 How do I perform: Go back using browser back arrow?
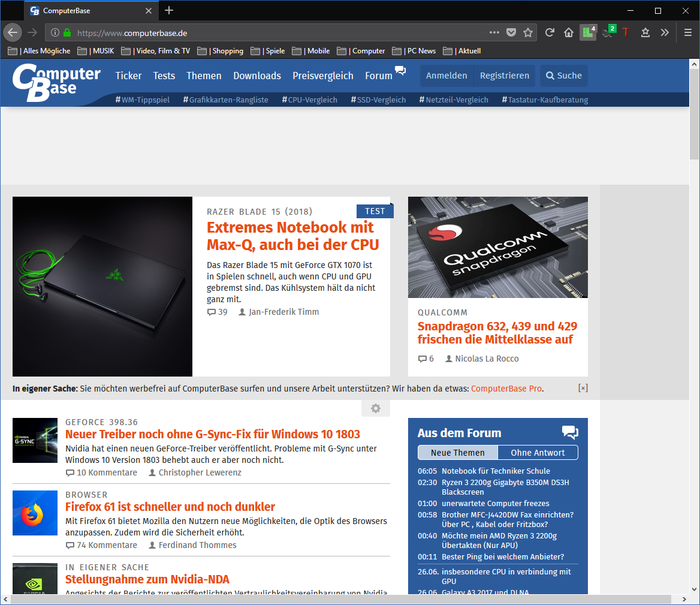(x=13, y=32)
